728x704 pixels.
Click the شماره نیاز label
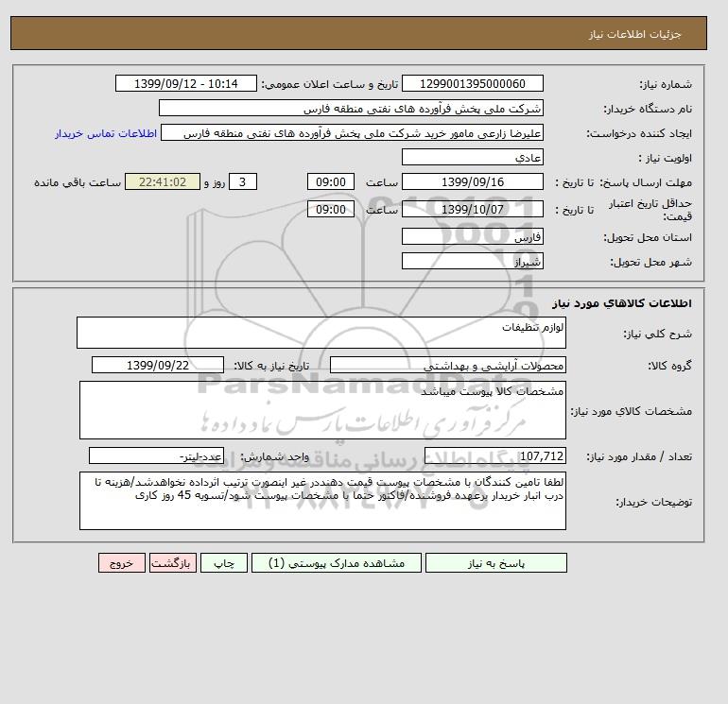[666, 84]
